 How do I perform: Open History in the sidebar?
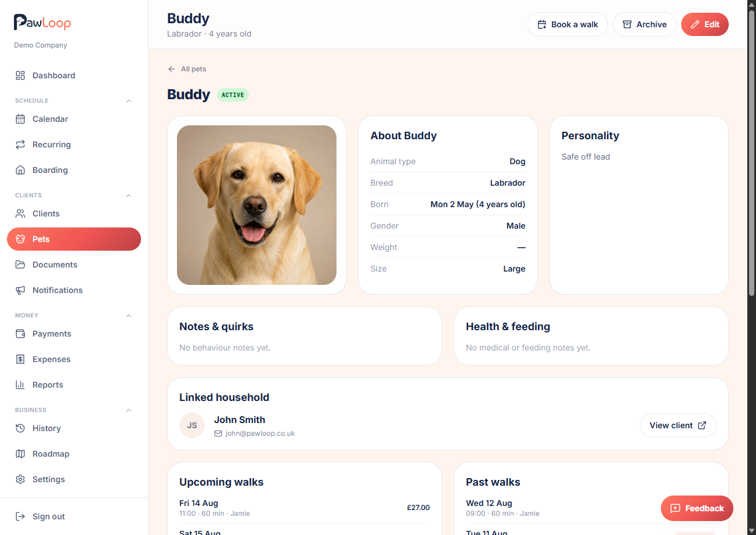point(74,428)
